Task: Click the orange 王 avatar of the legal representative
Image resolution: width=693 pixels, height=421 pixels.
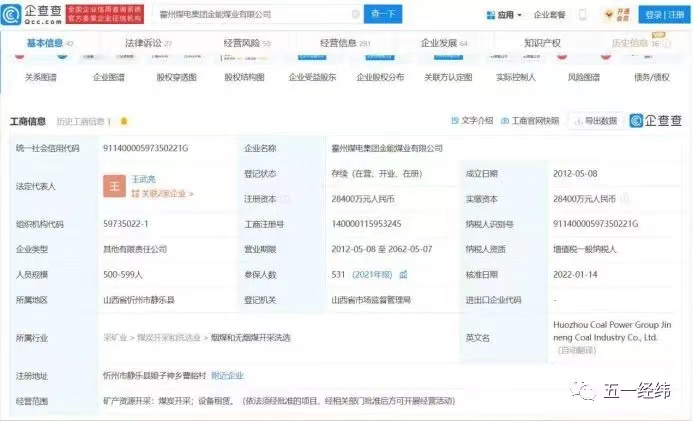Action: (114, 186)
